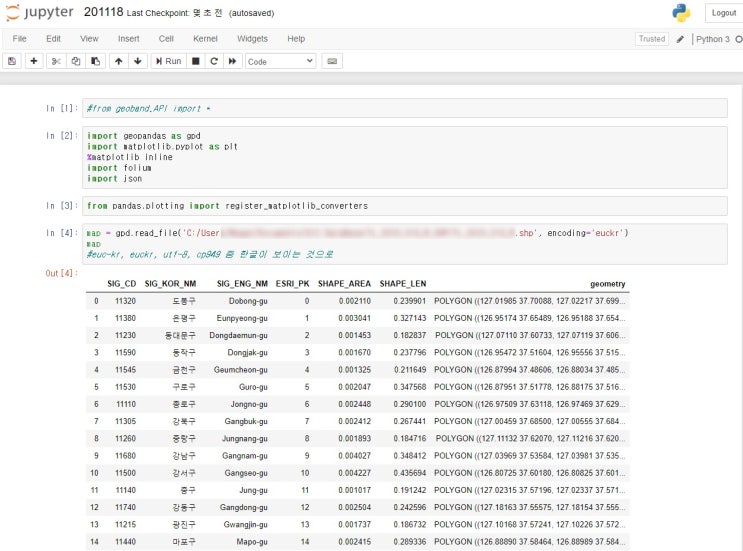The image size is (743, 551).
Task: Click the SHAPE_AREA column header
Action: (344, 284)
